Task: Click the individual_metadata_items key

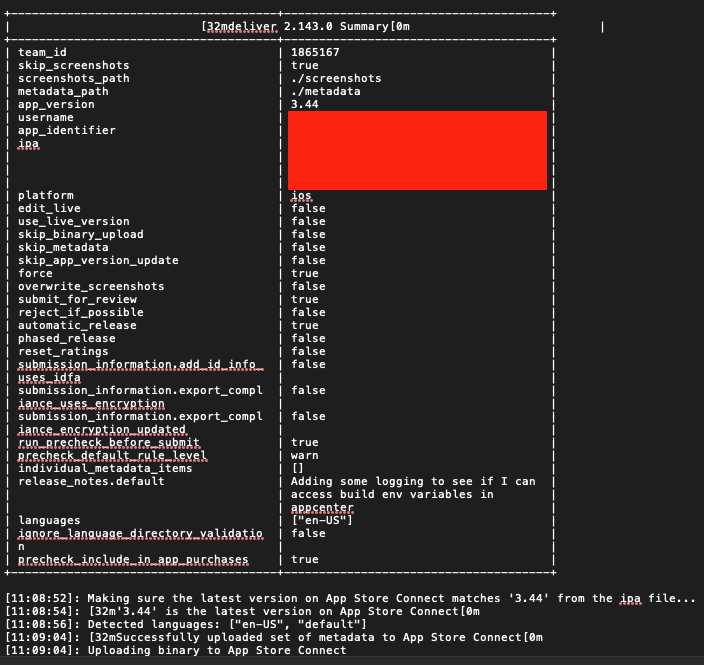Action: [x=105, y=469]
